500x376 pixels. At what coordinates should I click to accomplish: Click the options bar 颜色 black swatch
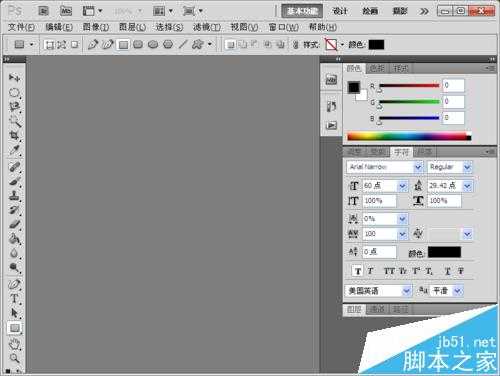tap(376, 45)
